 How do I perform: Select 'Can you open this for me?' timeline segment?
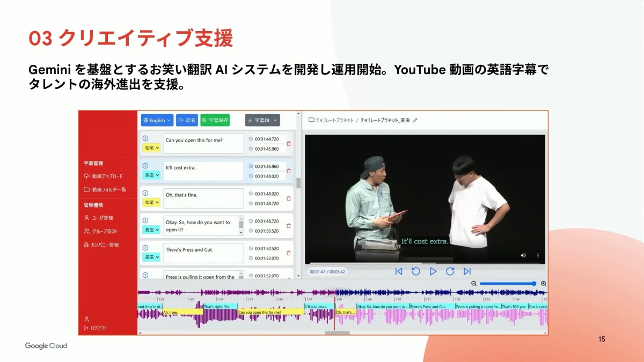[x=271, y=312]
